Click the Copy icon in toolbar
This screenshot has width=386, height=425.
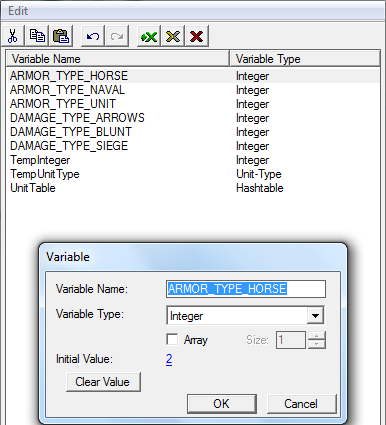pos(37,36)
